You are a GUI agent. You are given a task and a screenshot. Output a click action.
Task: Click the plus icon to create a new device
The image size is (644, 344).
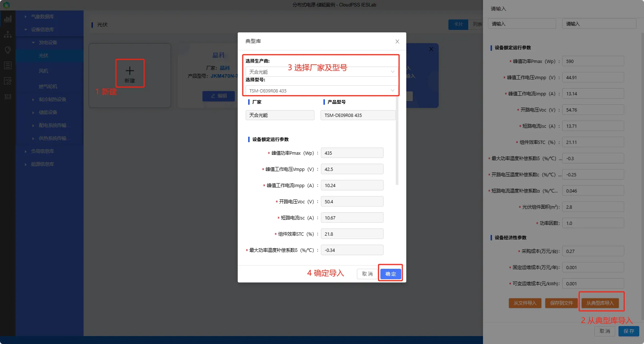[130, 71]
